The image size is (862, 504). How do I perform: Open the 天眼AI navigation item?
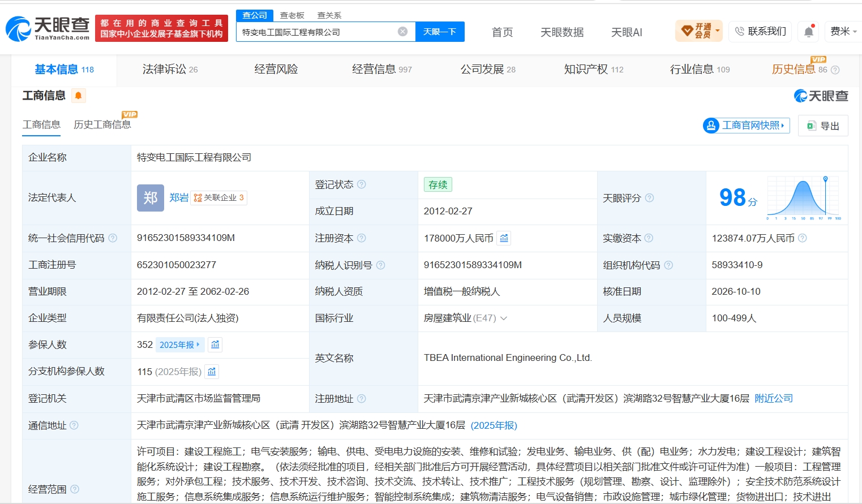pos(627,32)
